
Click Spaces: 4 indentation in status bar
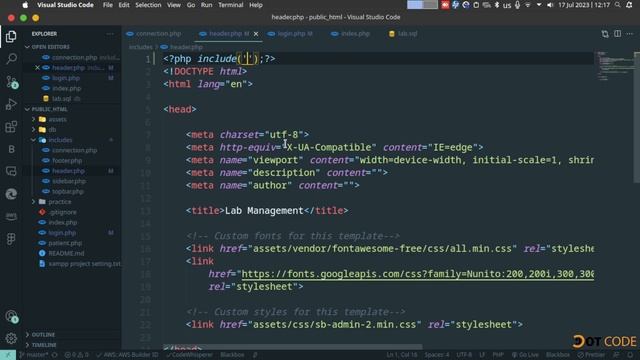[x=436, y=355]
